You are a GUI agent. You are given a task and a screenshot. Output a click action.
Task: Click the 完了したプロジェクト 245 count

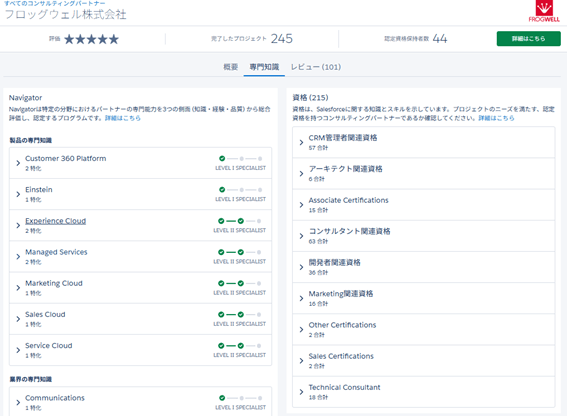coord(252,38)
